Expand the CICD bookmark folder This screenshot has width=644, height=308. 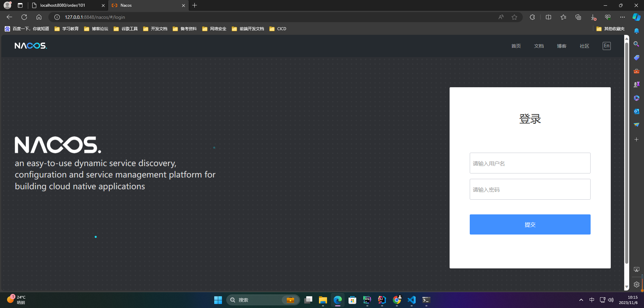[278, 29]
